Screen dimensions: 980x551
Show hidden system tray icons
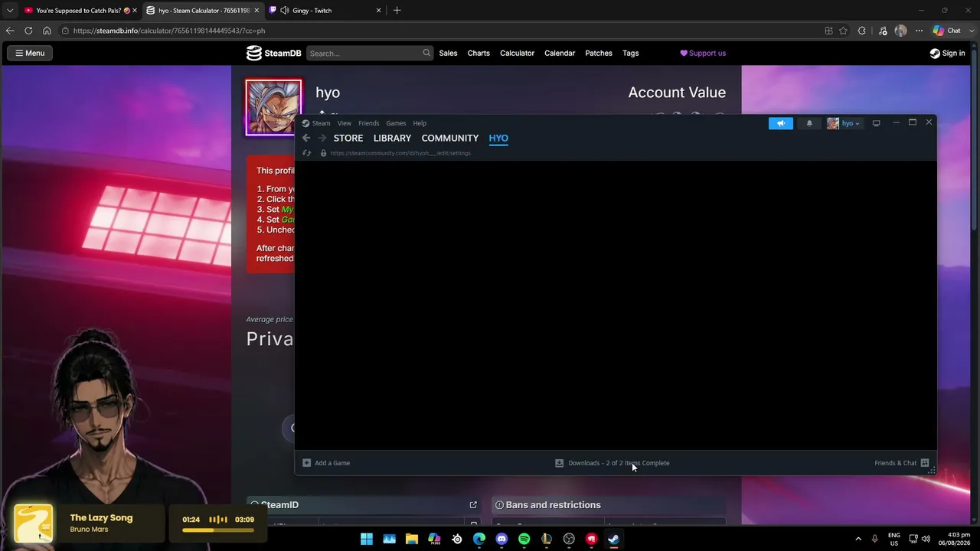[x=858, y=539]
